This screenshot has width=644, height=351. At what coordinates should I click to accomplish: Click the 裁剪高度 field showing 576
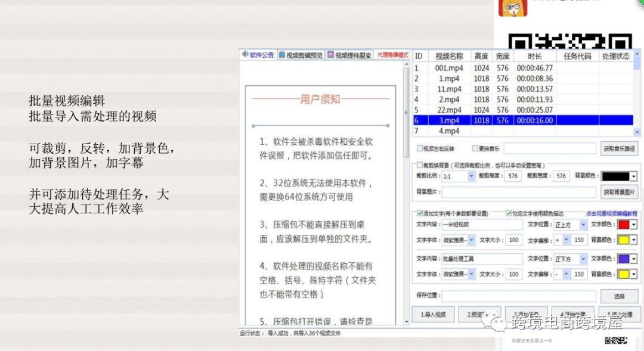tap(513, 176)
